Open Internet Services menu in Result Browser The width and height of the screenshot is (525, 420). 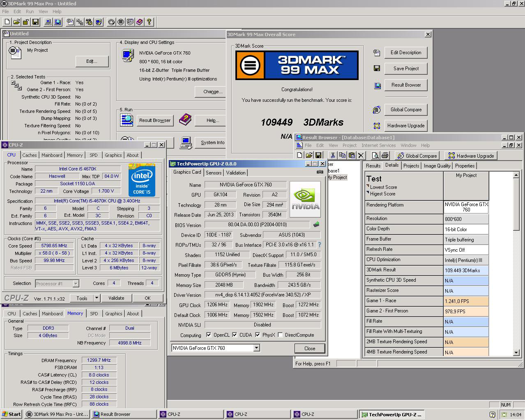point(378,145)
